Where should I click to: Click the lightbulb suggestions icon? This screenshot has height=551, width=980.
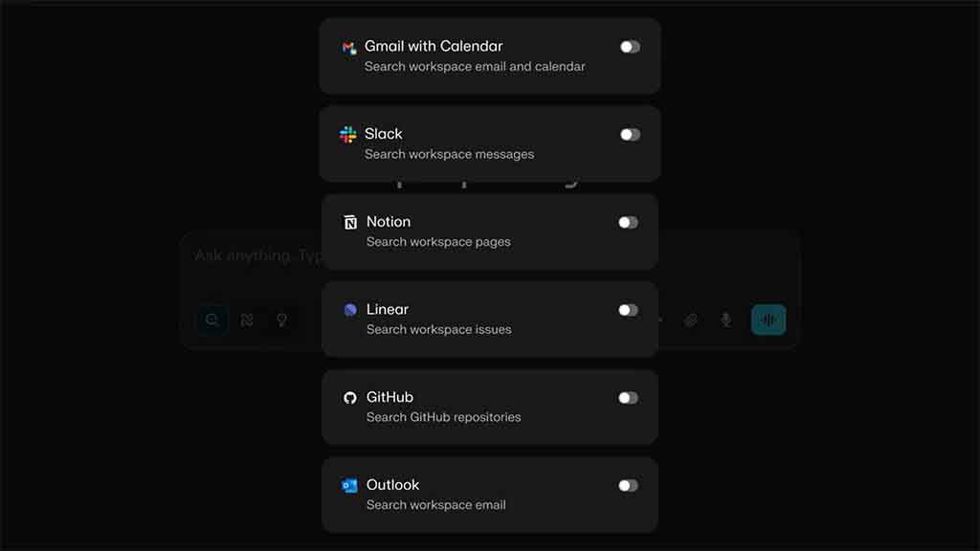[x=281, y=320]
